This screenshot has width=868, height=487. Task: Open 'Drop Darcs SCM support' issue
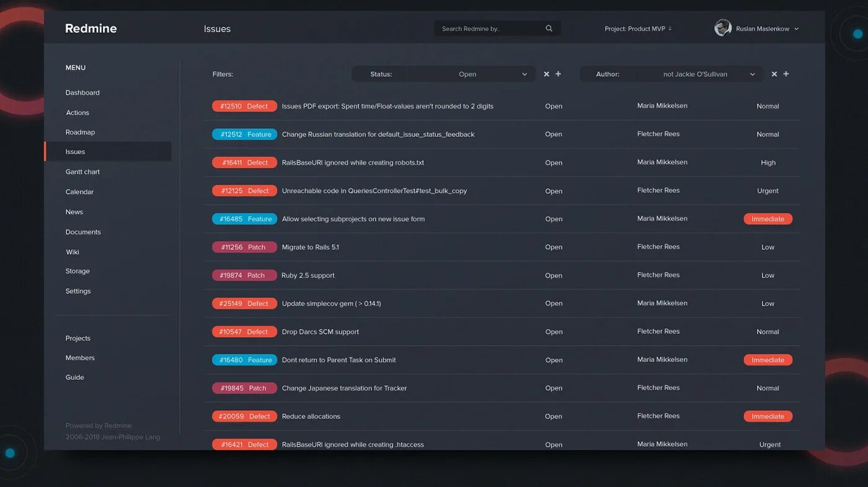[x=321, y=331]
